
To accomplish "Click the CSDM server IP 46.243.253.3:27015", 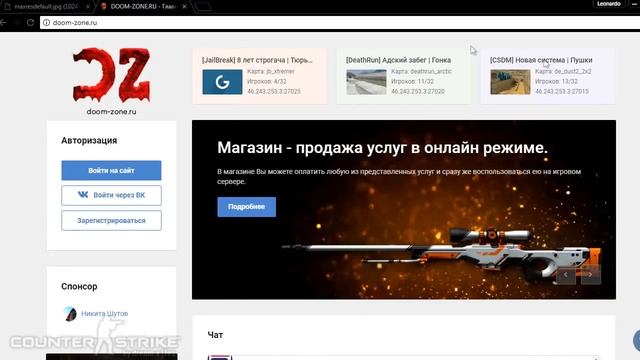I will pyautogui.click(x=562, y=91).
